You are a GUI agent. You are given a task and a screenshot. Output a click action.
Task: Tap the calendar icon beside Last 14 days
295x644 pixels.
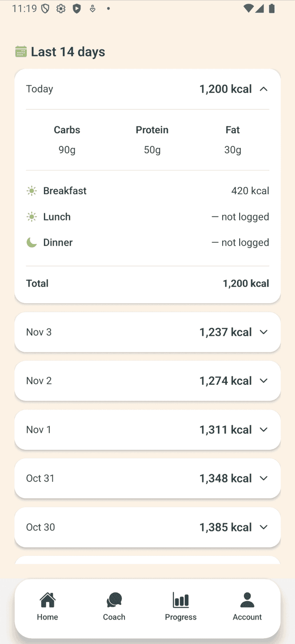tap(21, 51)
